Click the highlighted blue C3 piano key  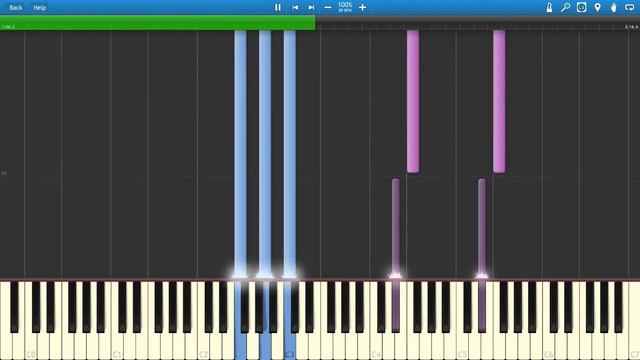[290, 347]
